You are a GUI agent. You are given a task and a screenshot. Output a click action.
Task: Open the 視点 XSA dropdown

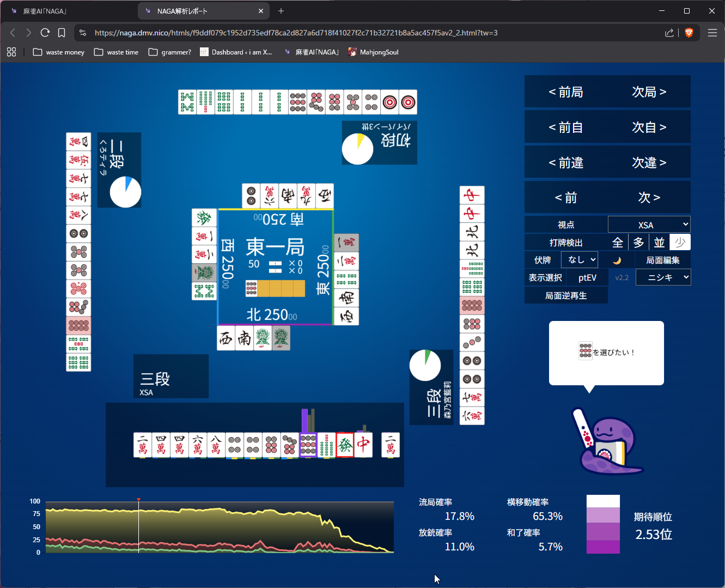point(649,225)
